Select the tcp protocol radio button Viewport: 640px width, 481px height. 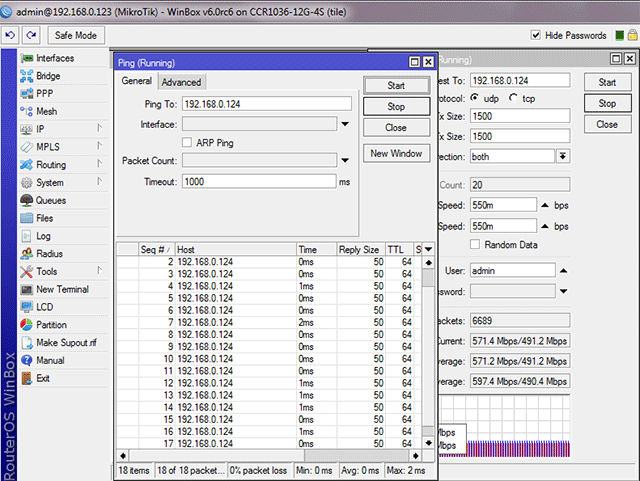click(513, 98)
